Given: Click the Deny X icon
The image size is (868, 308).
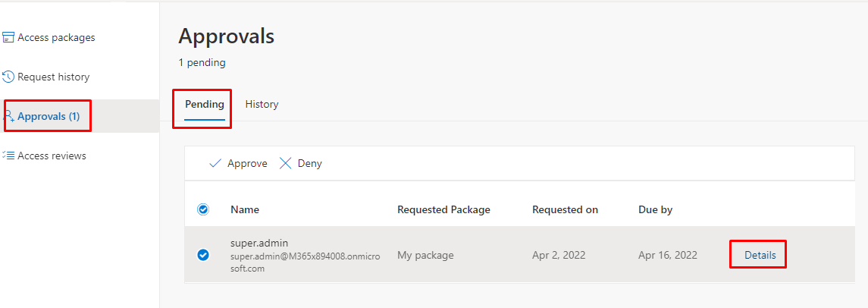Looking at the screenshot, I should (286, 163).
